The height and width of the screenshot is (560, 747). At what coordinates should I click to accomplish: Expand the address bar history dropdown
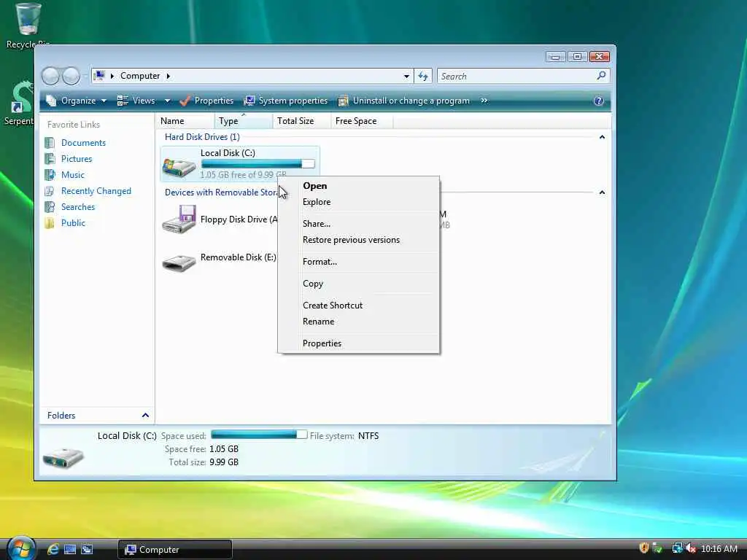406,76
